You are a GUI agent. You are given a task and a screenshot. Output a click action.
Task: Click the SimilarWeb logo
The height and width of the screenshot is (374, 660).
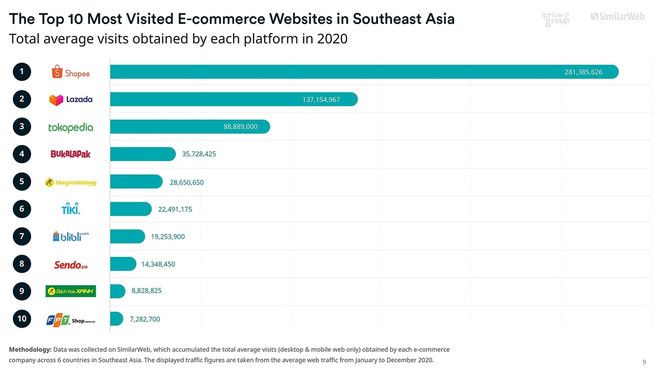pyautogui.click(x=617, y=17)
